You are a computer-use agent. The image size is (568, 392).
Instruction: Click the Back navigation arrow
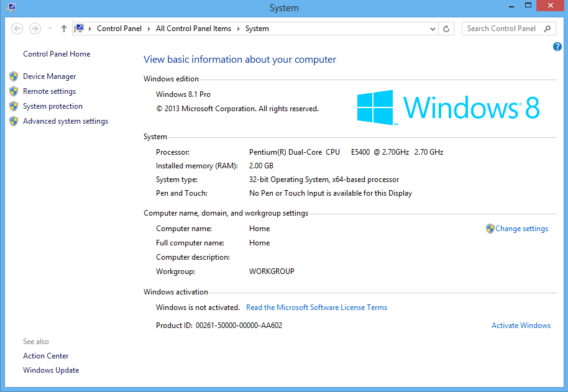tap(17, 29)
